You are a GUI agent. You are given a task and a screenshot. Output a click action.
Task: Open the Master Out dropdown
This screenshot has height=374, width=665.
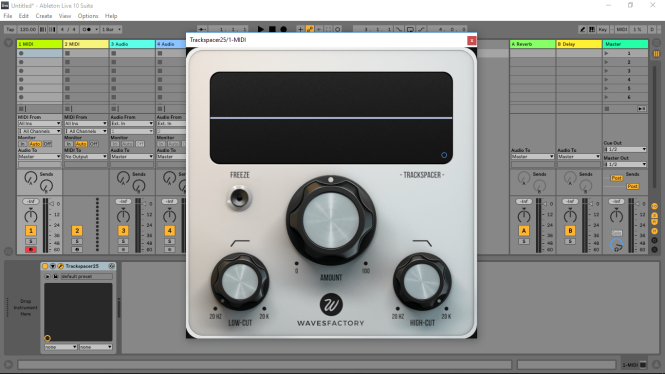click(625, 164)
